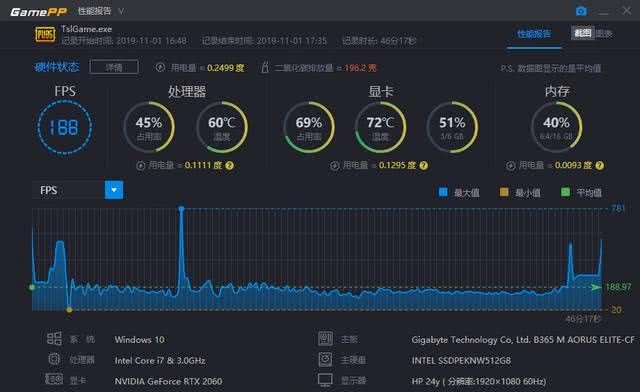Click the 硬件状态 heading
The height and width of the screenshot is (392, 640).
[x=57, y=67]
